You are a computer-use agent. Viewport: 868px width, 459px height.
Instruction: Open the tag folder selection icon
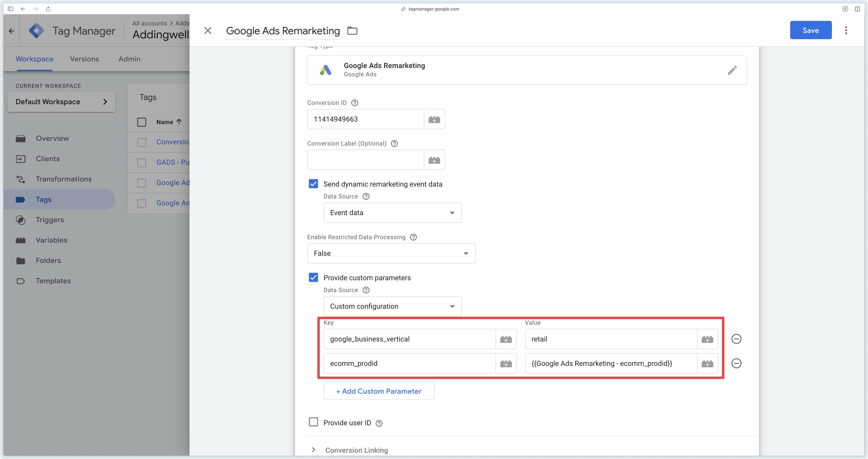(352, 31)
